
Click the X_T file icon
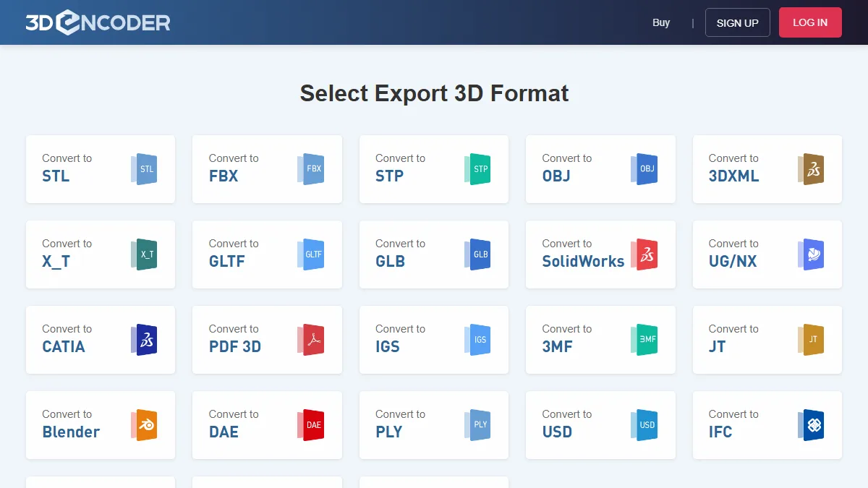pyautogui.click(x=144, y=254)
